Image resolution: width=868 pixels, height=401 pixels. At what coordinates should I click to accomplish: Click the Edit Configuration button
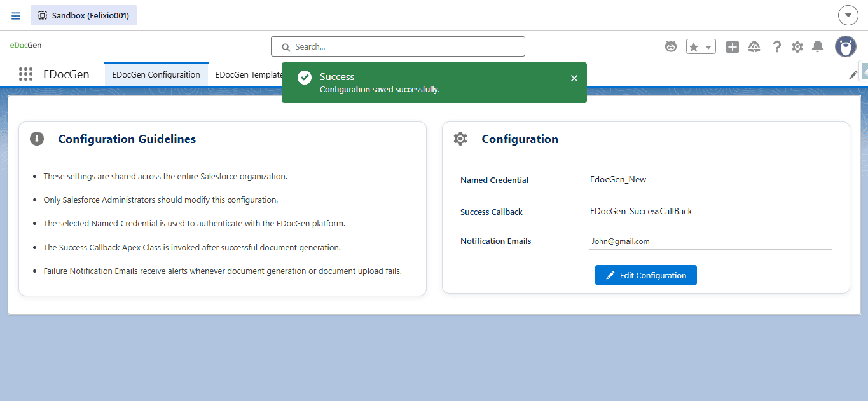point(646,275)
